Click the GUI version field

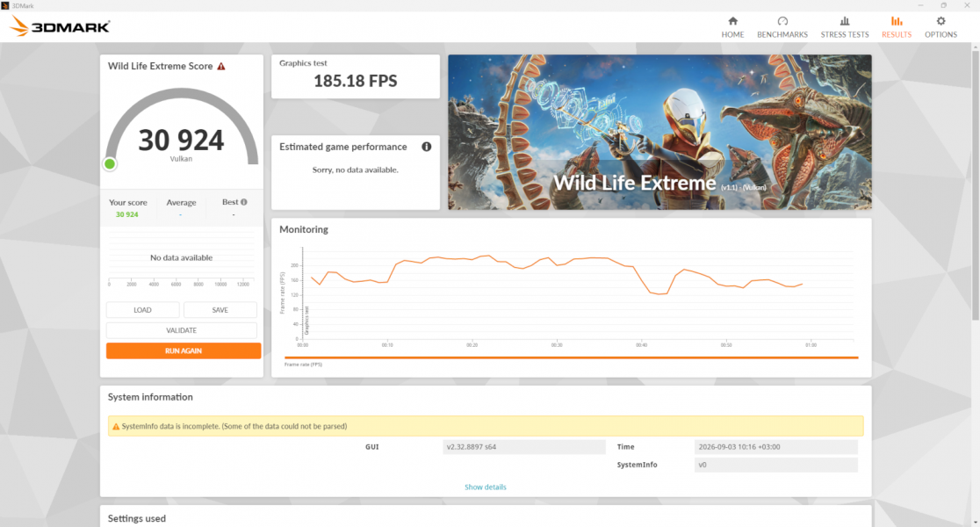tap(523, 447)
